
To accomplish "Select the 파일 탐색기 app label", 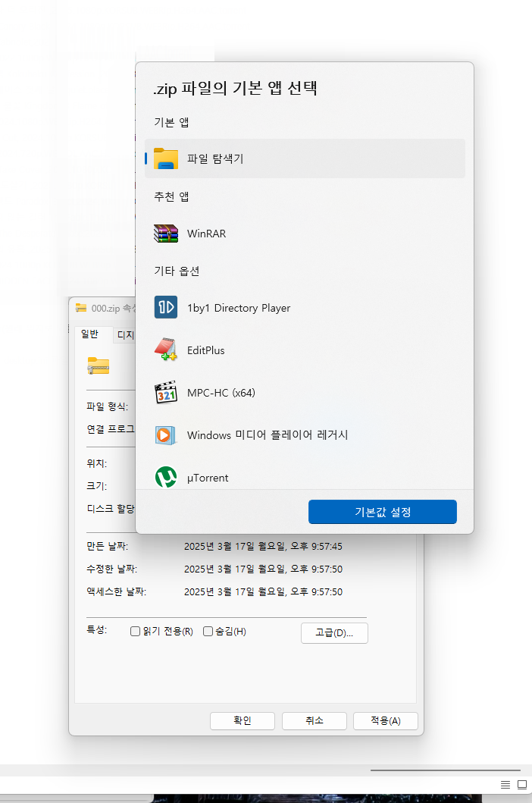I will [x=215, y=158].
